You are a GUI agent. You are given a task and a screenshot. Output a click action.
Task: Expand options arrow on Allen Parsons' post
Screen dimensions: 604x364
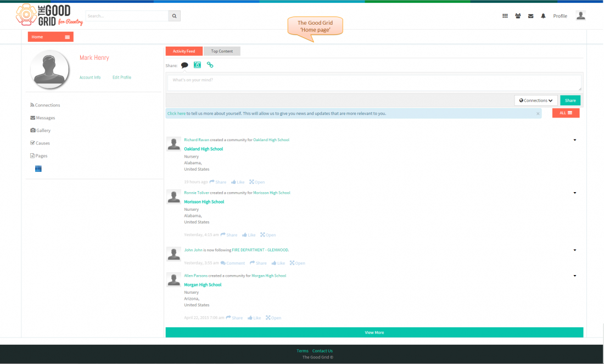[x=575, y=276]
